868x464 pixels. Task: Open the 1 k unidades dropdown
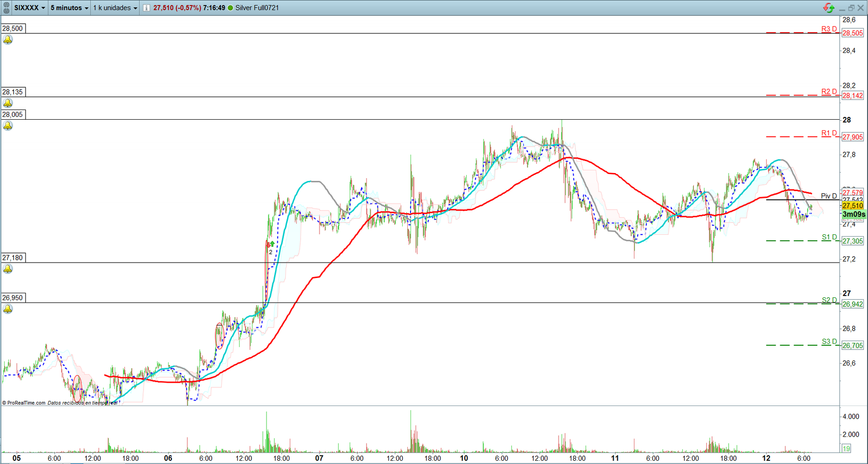point(115,8)
